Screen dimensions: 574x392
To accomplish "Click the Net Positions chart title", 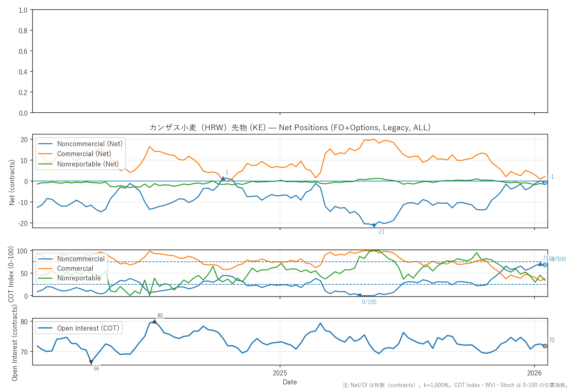I will click(x=290, y=128).
